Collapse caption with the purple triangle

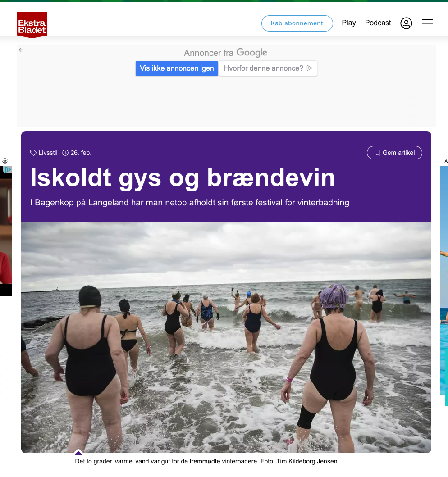click(x=78, y=453)
